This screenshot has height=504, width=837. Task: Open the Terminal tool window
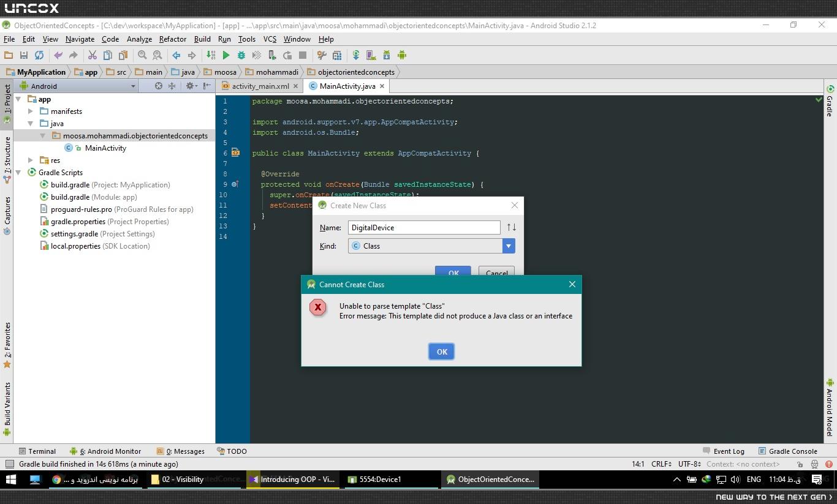tap(37, 451)
